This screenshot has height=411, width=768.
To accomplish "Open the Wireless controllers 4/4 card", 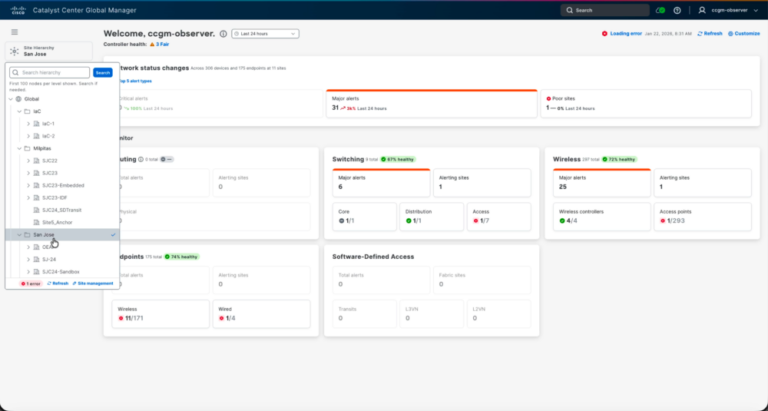I will point(601,217).
